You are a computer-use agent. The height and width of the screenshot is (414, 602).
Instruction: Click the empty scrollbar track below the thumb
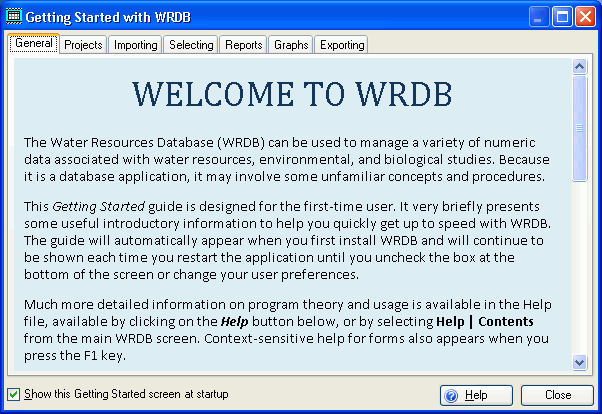(x=579, y=270)
